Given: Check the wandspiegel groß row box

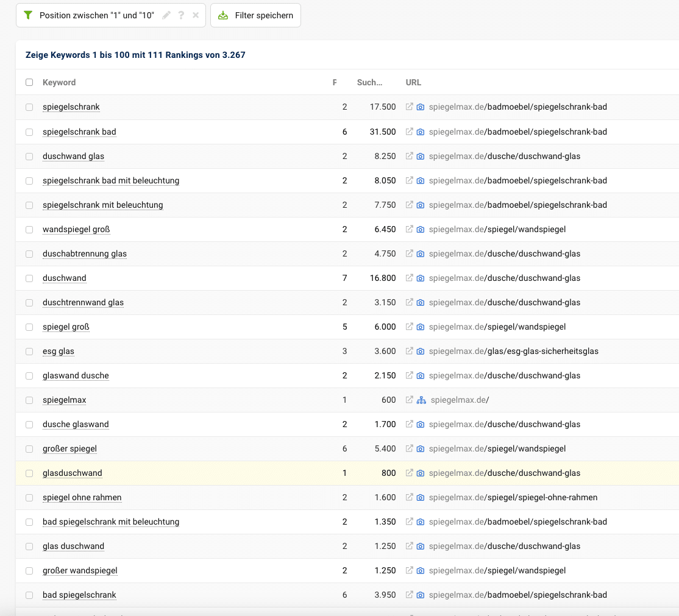Looking at the screenshot, I should [29, 230].
